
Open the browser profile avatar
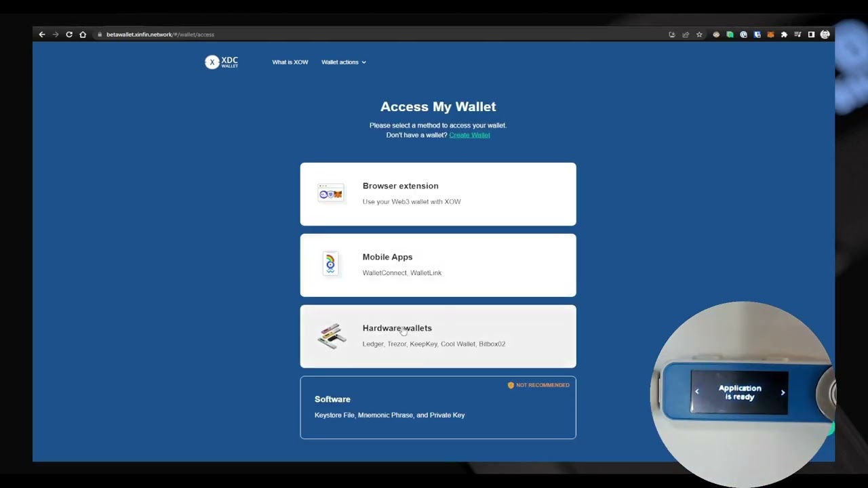coord(825,35)
